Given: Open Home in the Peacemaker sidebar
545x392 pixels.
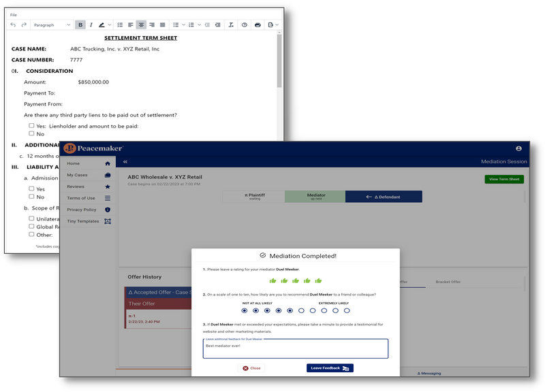Looking at the screenshot, I should pyautogui.click(x=89, y=163).
